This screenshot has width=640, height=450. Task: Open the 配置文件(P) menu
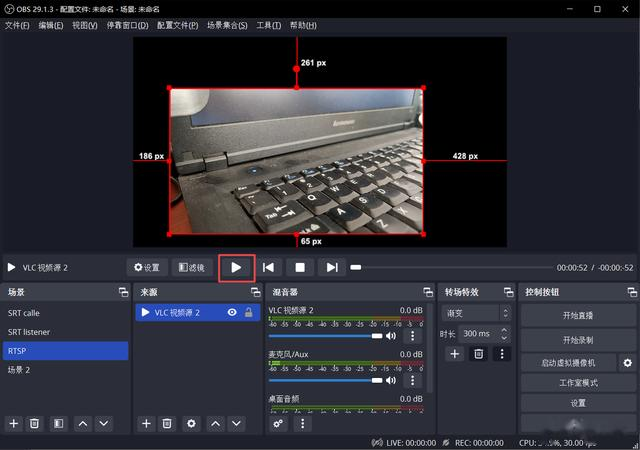click(x=178, y=25)
